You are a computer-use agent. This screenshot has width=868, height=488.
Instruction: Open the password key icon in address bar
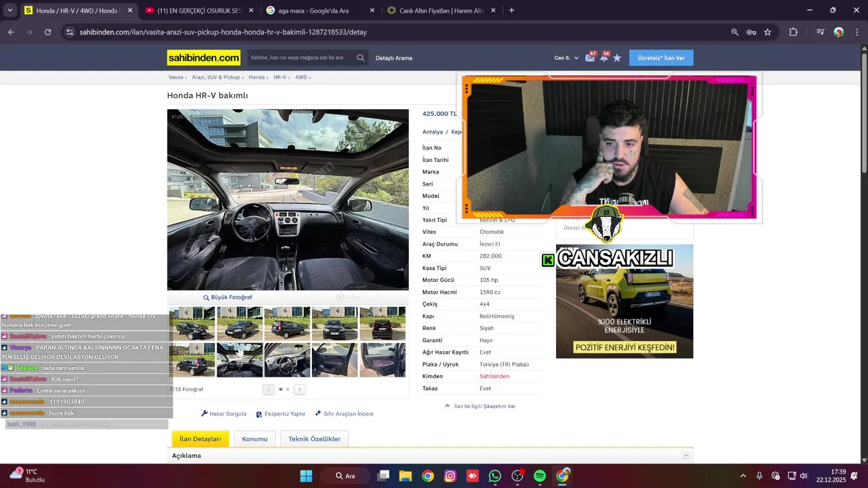point(751,32)
